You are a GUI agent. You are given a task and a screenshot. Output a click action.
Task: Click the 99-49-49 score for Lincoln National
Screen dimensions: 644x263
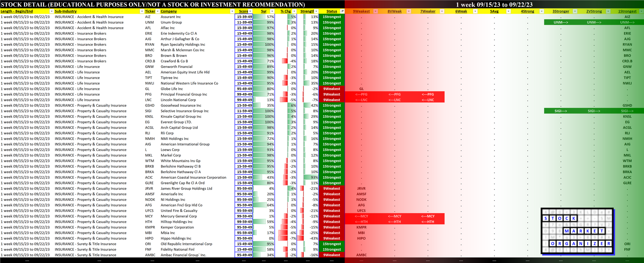coord(244,100)
